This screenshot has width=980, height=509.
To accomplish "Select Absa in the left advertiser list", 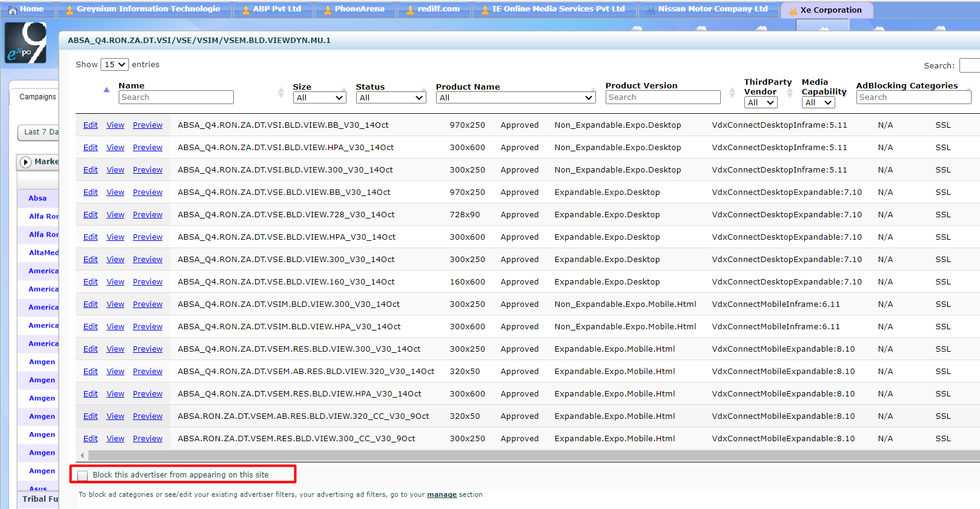I will pyautogui.click(x=38, y=198).
